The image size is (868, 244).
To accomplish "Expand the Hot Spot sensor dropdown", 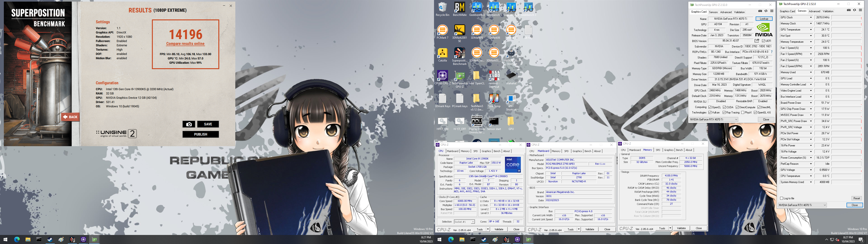I will 811,36.
